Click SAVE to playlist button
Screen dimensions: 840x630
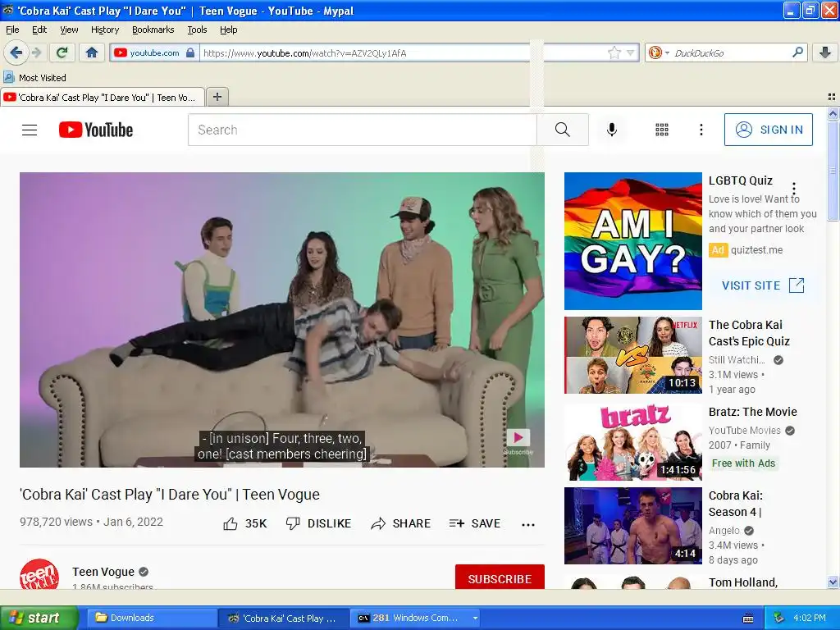click(x=475, y=523)
